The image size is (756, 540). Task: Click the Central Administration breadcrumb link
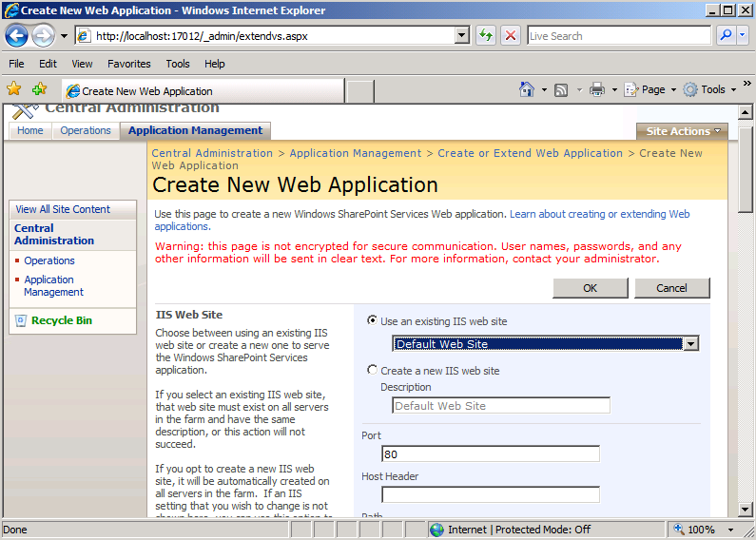[212, 153]
